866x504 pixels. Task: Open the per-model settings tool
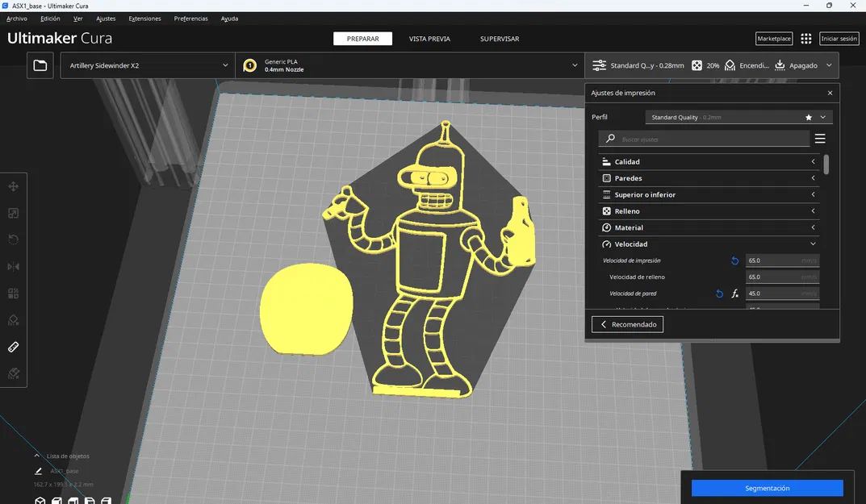tap(13, 293)
